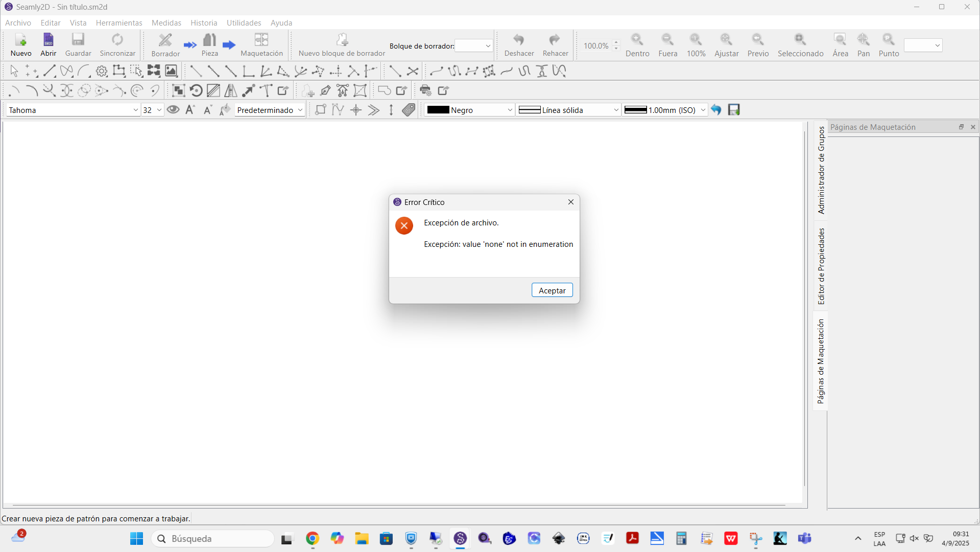Open the Editor de Propiedades side tab

(821, 266)
